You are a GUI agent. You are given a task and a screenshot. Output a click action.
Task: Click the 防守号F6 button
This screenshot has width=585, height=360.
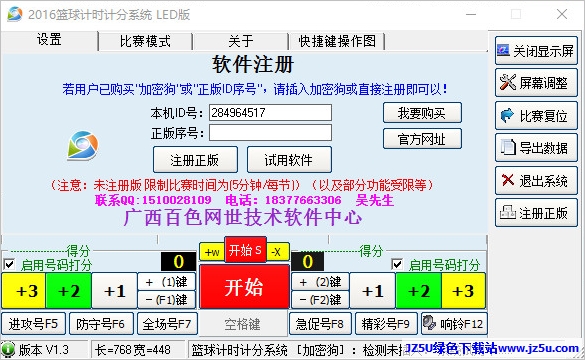click(x=101, y=323)
